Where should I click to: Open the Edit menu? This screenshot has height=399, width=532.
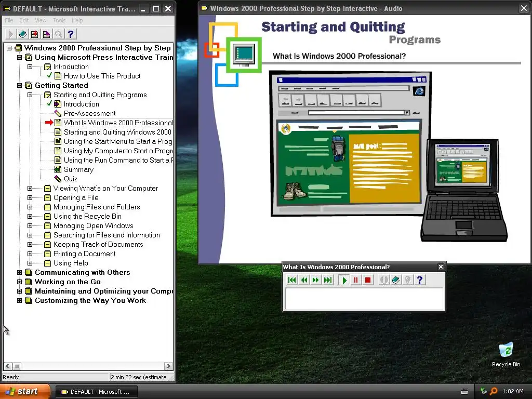(x=24, y=20)
